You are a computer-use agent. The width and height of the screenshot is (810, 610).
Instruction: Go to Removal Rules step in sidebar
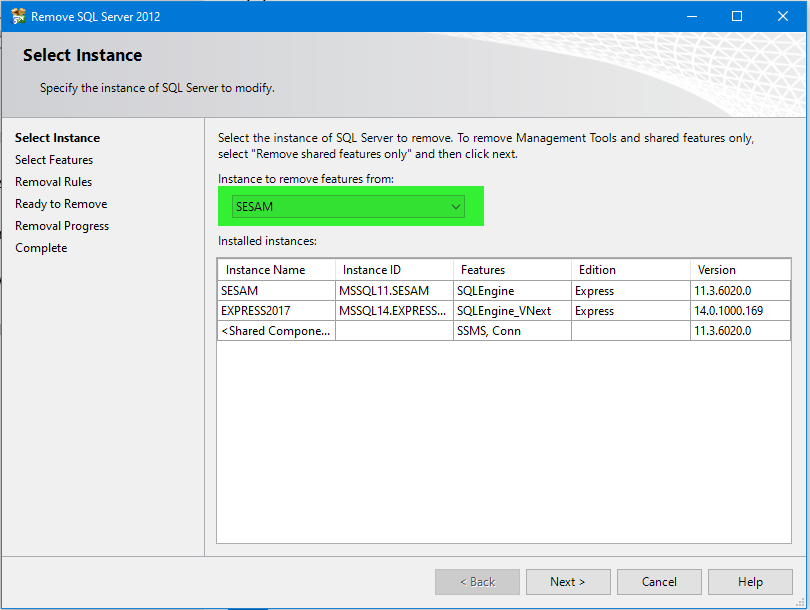pyautogui.click(x=53, y=182)
